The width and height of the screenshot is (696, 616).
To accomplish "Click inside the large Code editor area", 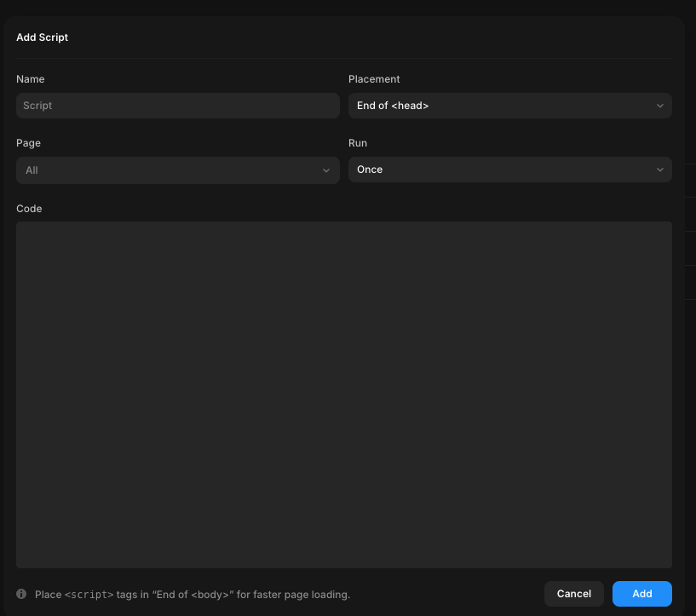I will 343,394.
